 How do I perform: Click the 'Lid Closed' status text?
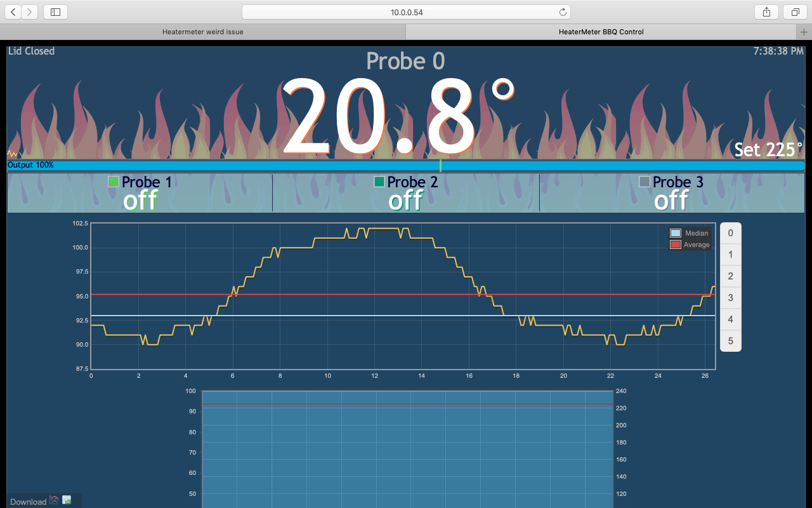pyautogui.click(x=31, y=51)
